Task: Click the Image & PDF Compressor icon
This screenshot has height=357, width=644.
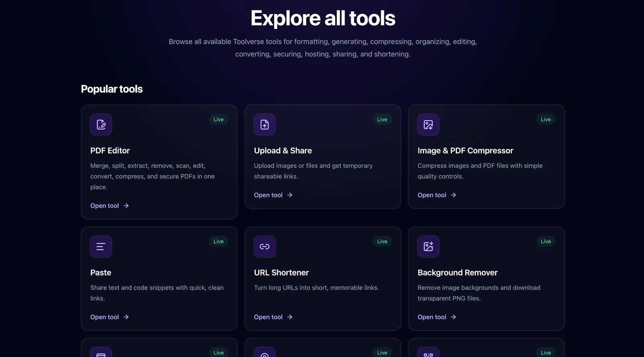Action: coord(428,125)
